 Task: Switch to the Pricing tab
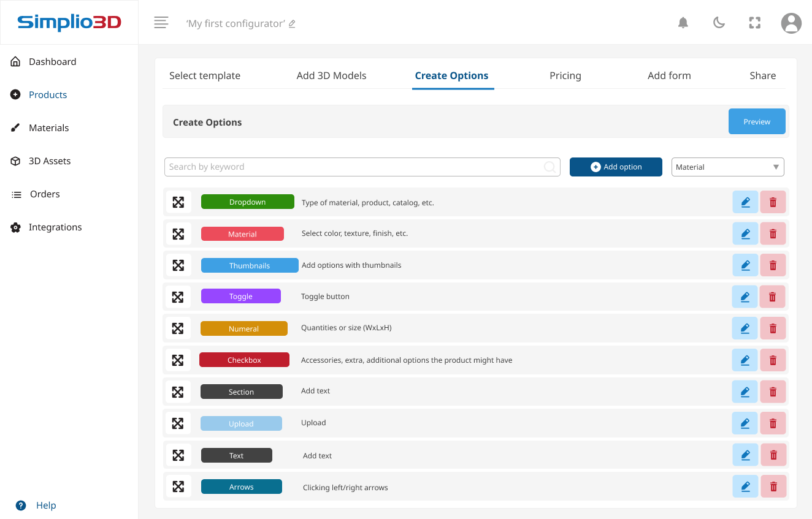(565, 75)
